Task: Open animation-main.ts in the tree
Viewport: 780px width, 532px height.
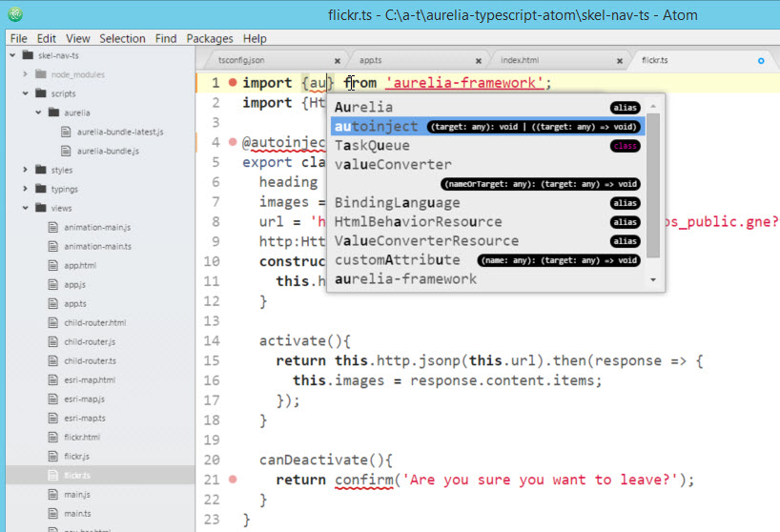Action: (97, 246)
